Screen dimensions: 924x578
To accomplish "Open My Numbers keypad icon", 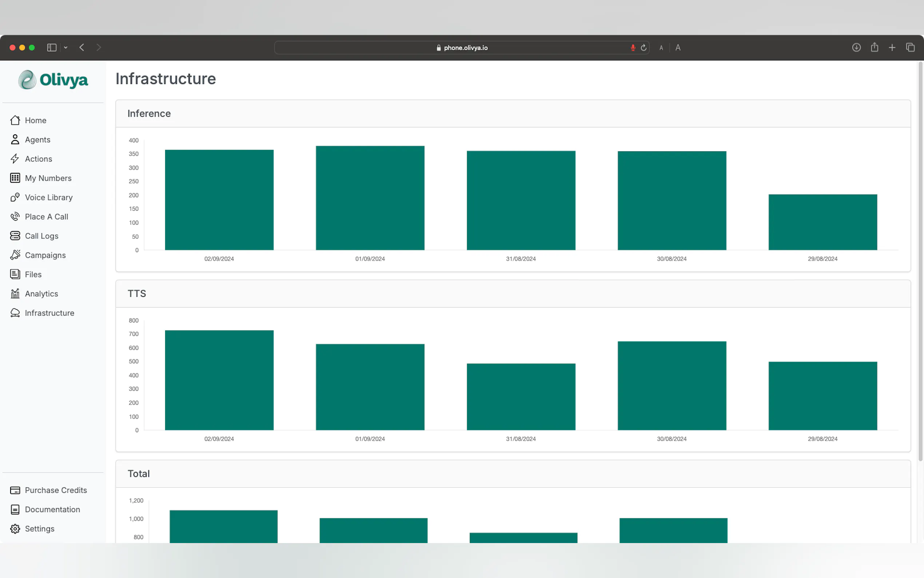I will 15,178.
